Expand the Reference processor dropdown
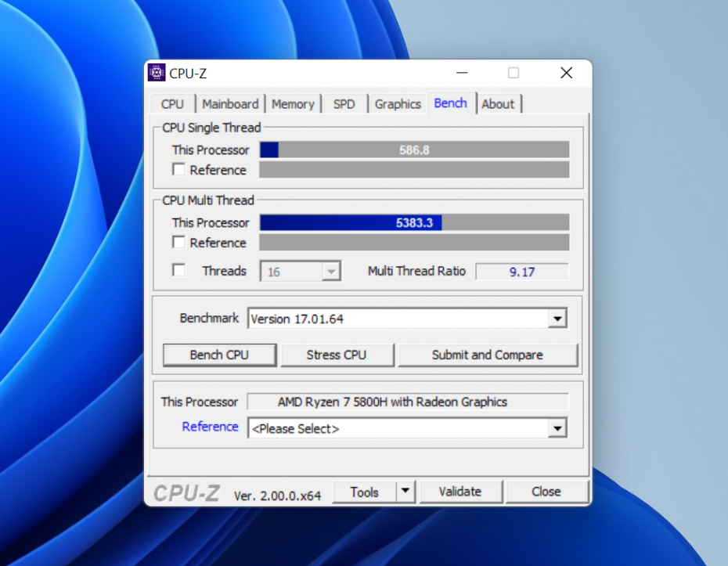728x566 pixels. 557,428
